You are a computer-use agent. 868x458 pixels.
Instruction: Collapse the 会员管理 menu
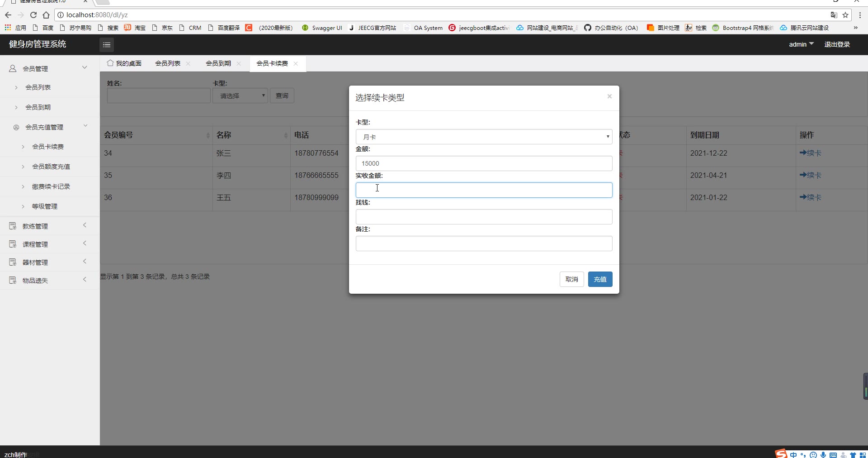point(85,67)
